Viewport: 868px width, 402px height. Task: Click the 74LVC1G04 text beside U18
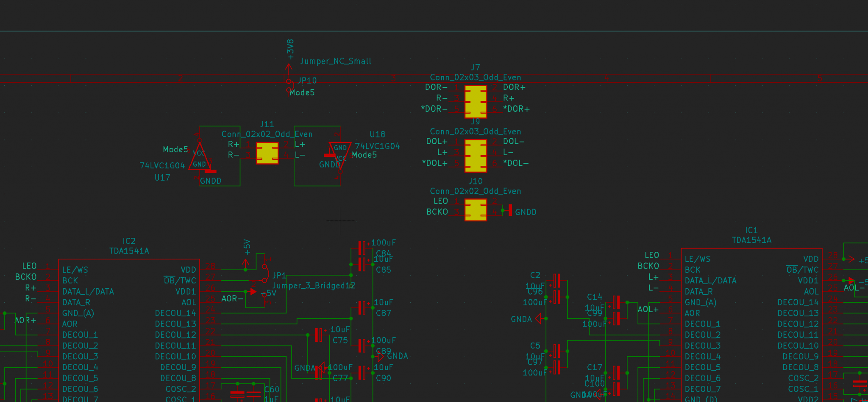click(377, 146)
